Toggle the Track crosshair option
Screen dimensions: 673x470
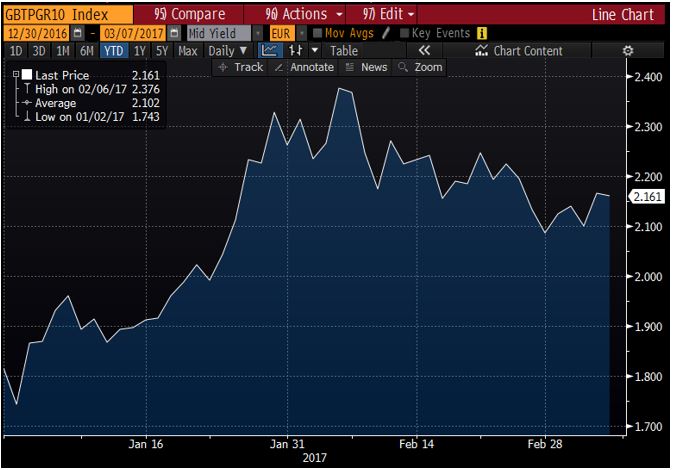coord(241,67)
